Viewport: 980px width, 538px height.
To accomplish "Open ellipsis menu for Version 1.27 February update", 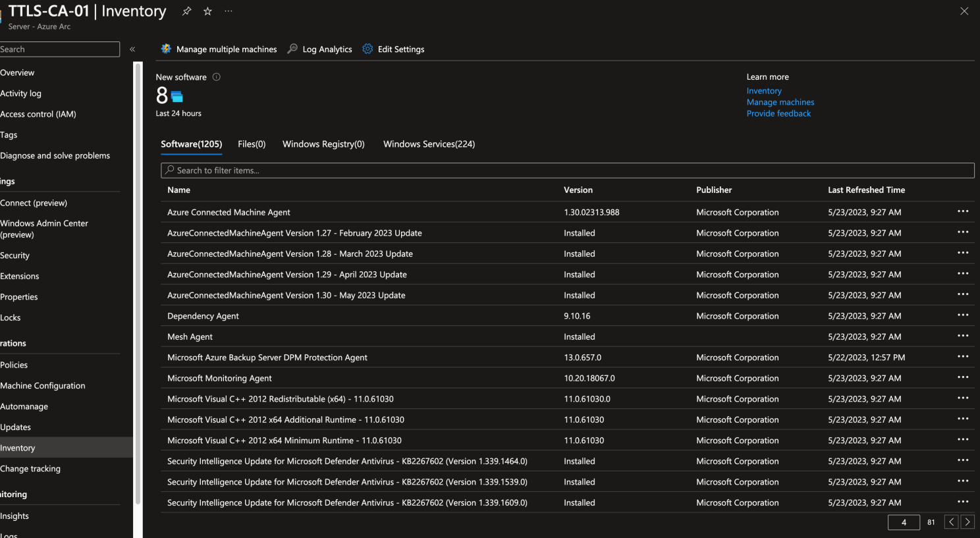I will [963, 232].
